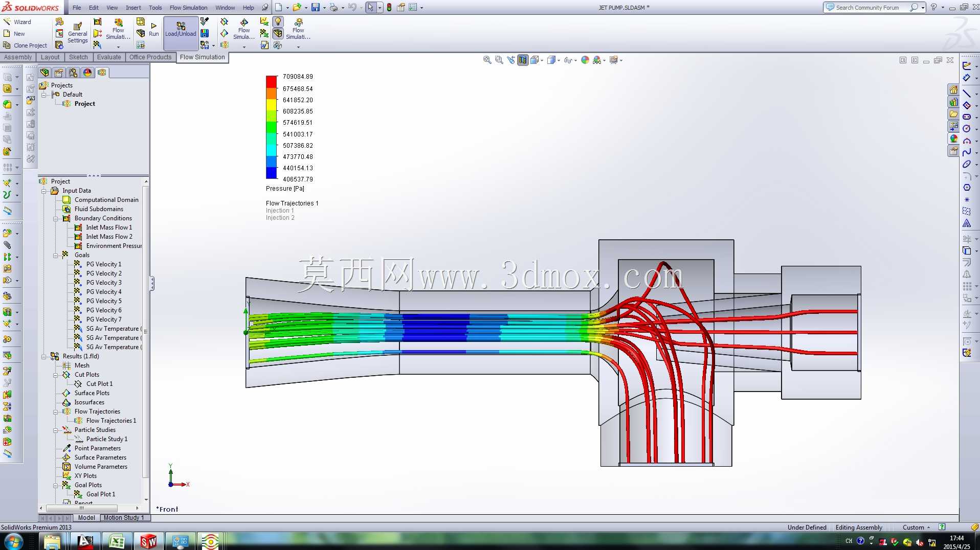Collapse the Results (1.fld) node
980x550 pixels.
pos(43,357)
